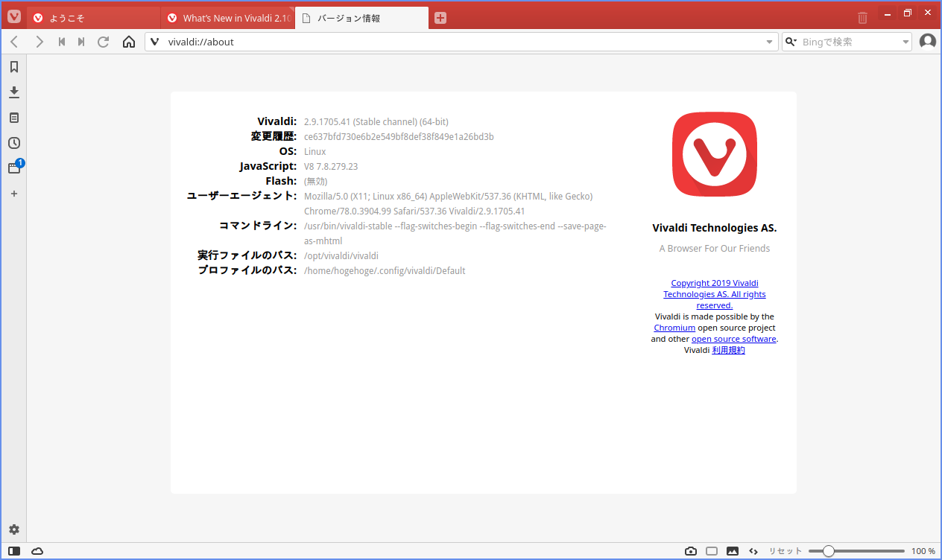Open the Downloads panel
Image resolution: width=942 pixels, height=560 pixels.
tap(13, 92)
